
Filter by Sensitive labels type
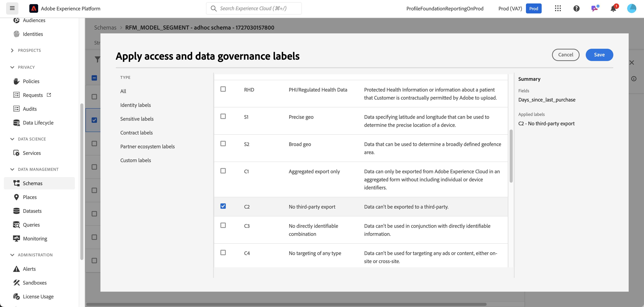tap(137, 119)
